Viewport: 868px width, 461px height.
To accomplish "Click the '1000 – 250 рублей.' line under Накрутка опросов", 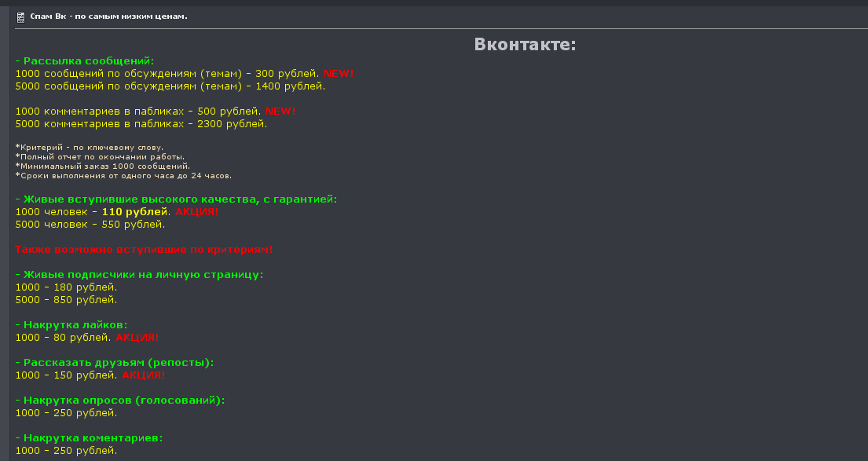I will (x=67, y=413).
